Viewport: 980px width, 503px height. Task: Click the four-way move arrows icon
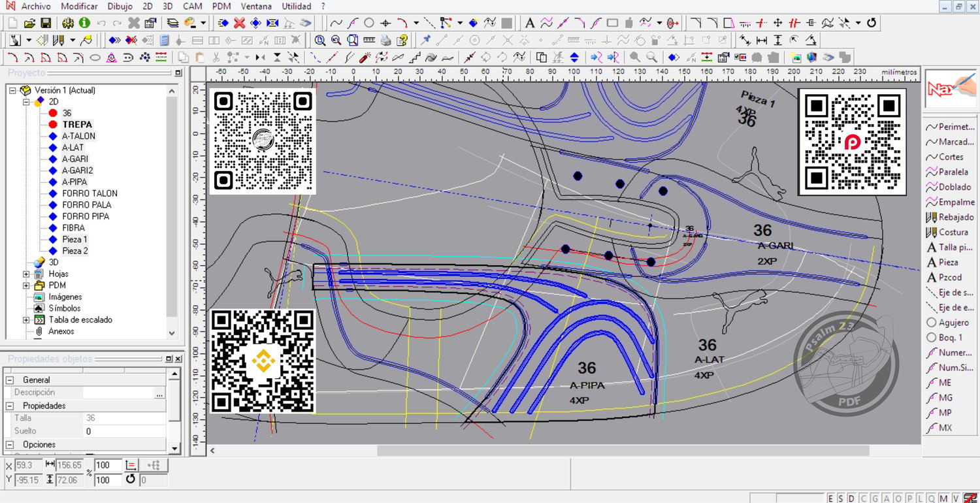coord(777,23)
